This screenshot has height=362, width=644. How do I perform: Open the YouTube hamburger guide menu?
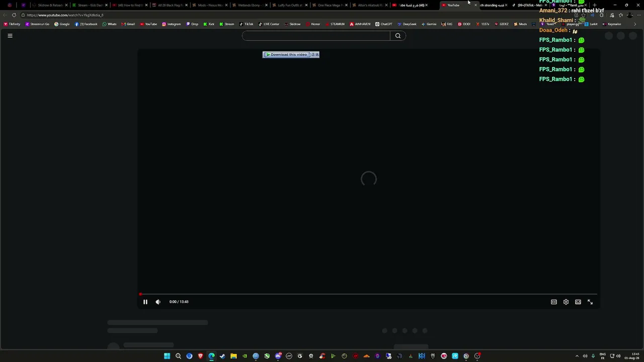(x=10, y=36)
